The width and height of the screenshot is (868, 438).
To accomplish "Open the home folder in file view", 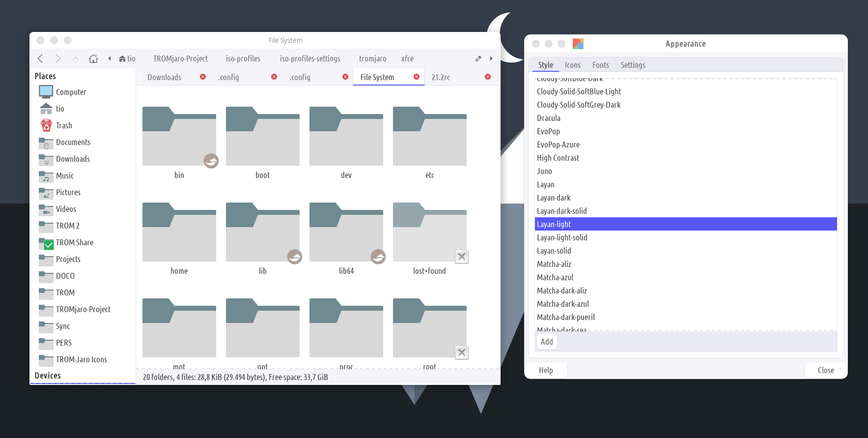I will point(179,233).
